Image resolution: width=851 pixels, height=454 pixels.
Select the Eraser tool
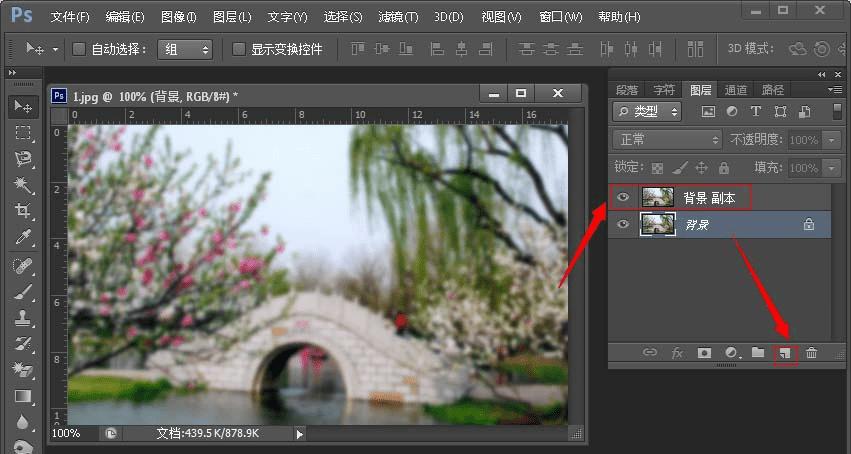pyautogui.click(x=23, y=370)
